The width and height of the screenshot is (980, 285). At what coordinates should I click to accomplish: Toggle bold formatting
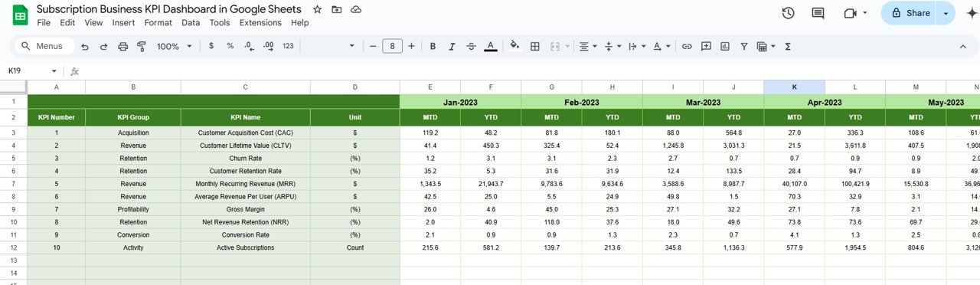click(x=433, y=47)
